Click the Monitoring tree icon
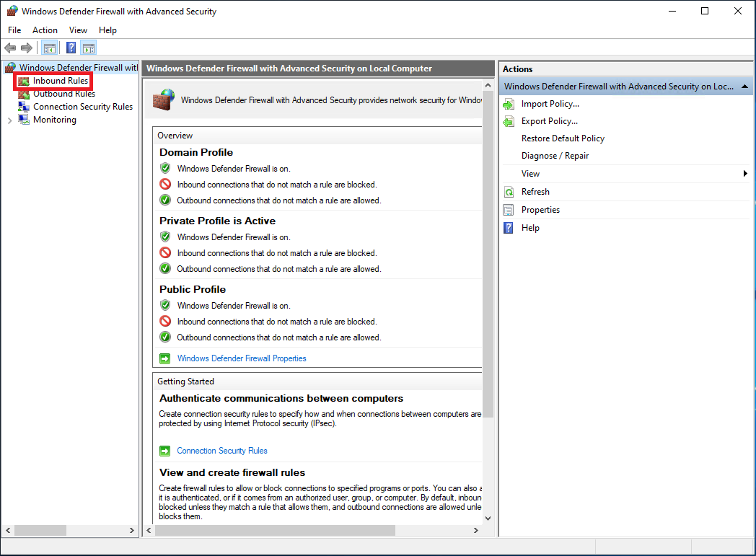Viewport: 756px width, 556px height. (24, 120)
